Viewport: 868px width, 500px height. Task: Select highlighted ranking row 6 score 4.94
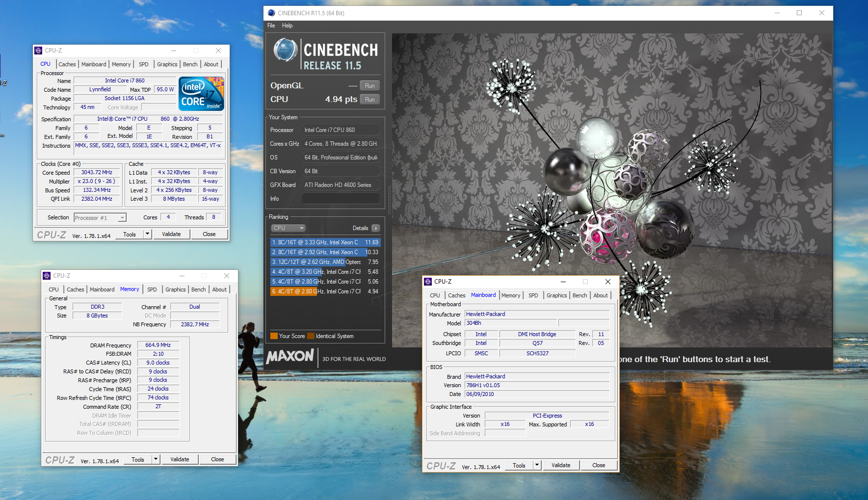point(325,291)
